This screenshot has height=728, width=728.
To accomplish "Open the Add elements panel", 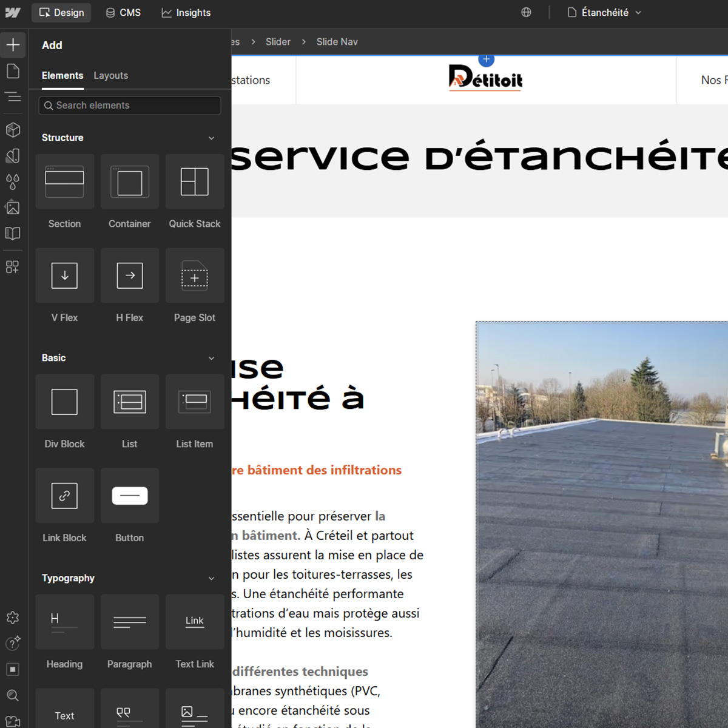I will [13, 45].
